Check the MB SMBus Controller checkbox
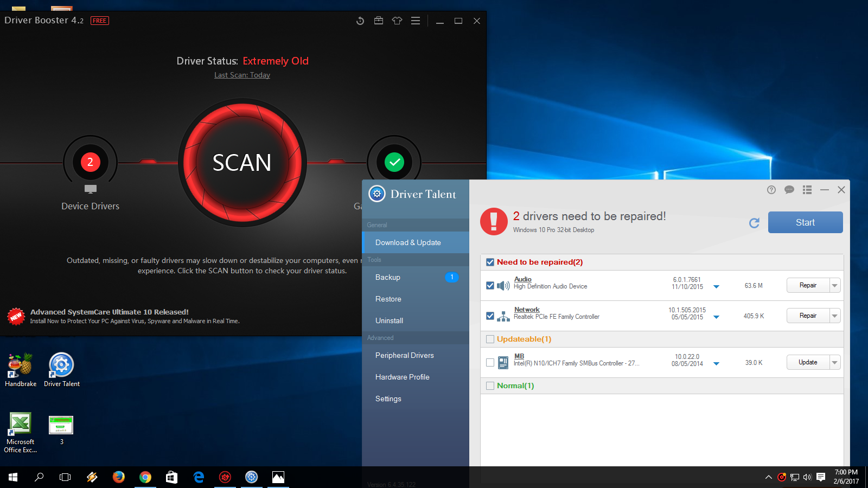The image size is (868, 488). (490, 362)
